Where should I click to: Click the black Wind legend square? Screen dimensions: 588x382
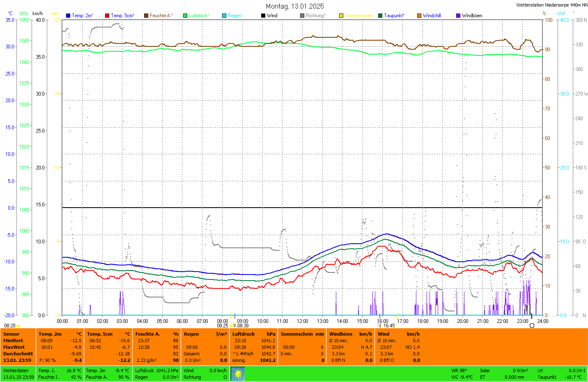263,16
